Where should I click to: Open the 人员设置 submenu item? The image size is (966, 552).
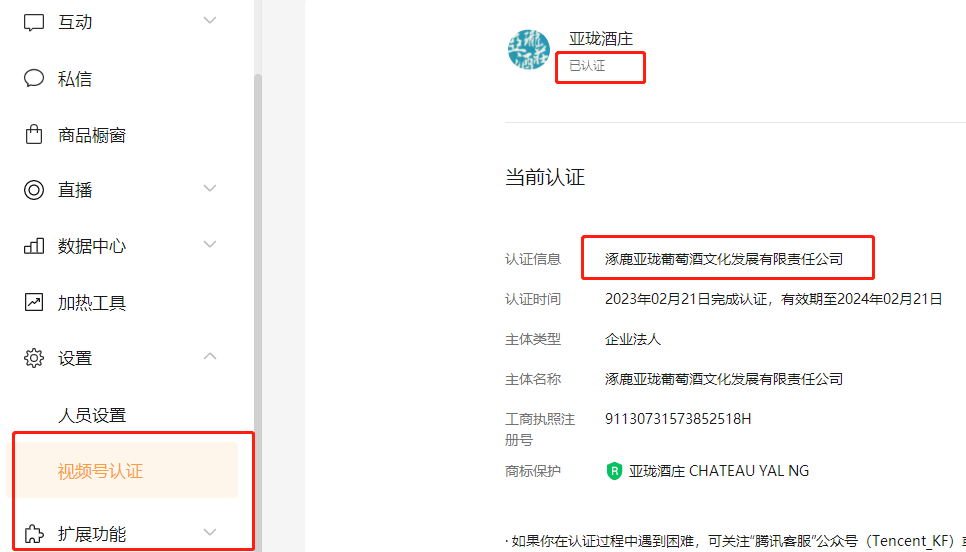click(92, 415)
